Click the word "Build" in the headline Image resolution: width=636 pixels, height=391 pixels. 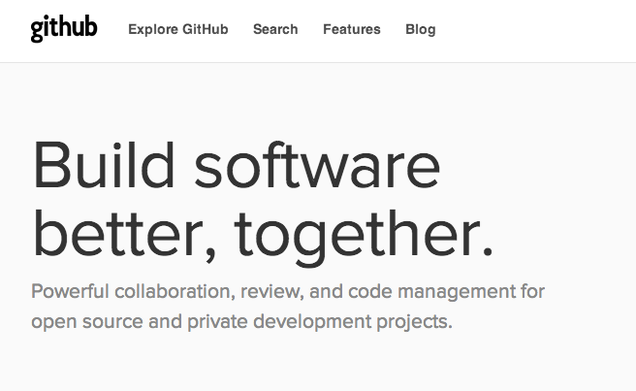point(104,165)
